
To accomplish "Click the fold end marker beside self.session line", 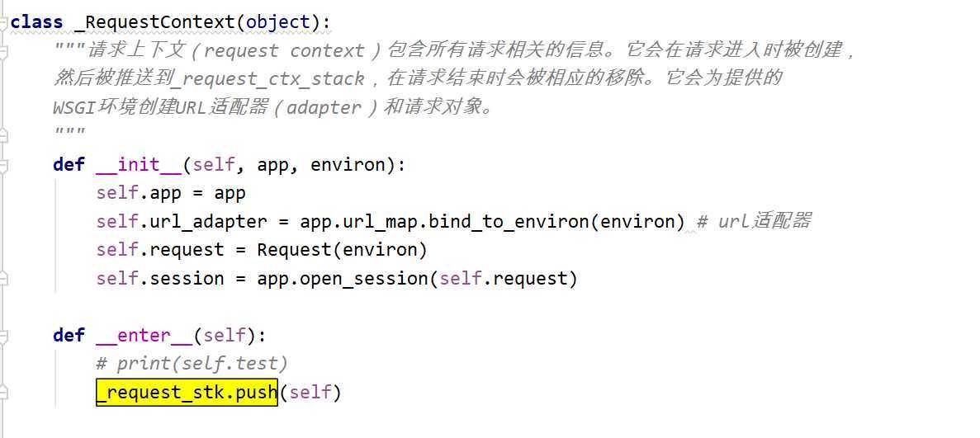I will click(4, 279).
